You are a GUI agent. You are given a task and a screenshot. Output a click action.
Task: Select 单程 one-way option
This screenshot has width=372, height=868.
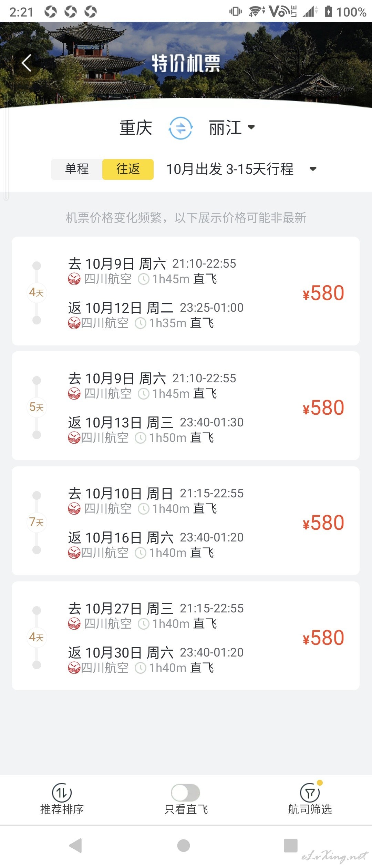click(77, 169)
